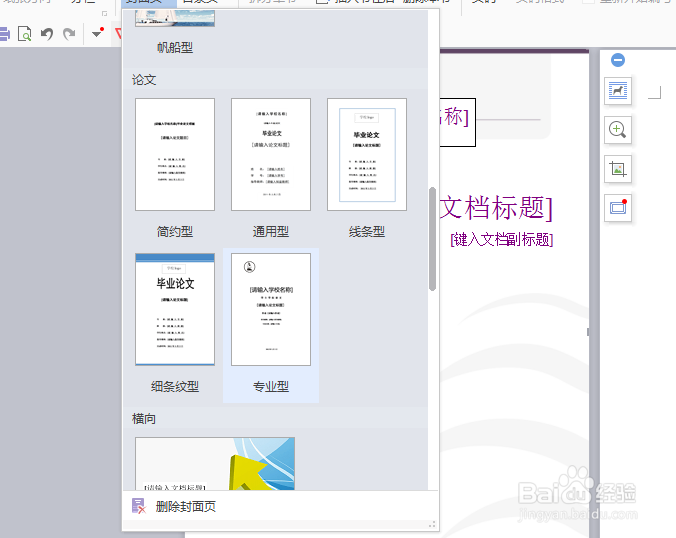Open the text wrapping layout icon
Screen dimensions: 676x538
(618, 91)
